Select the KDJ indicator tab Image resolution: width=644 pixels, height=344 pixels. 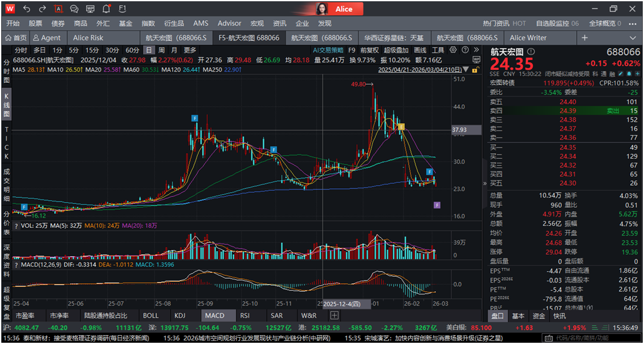click(180, 315)
